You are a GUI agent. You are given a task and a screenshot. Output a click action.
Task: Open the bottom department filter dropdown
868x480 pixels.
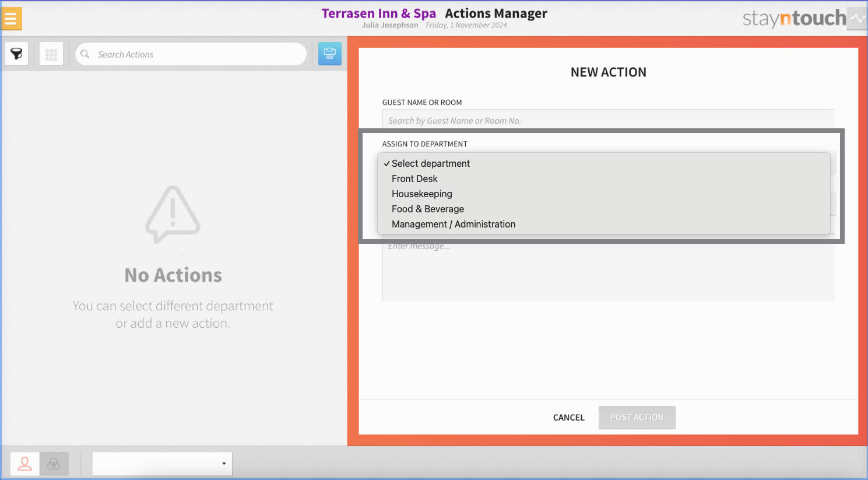[162, 464]
